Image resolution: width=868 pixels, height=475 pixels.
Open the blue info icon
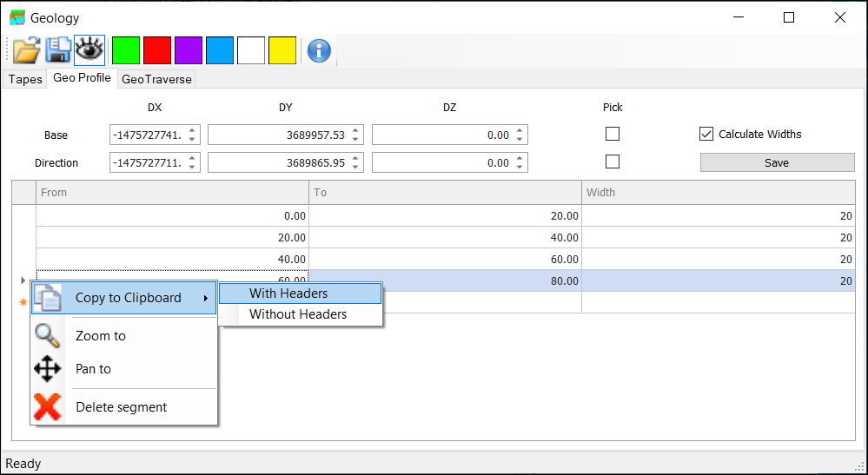point(319,50)
